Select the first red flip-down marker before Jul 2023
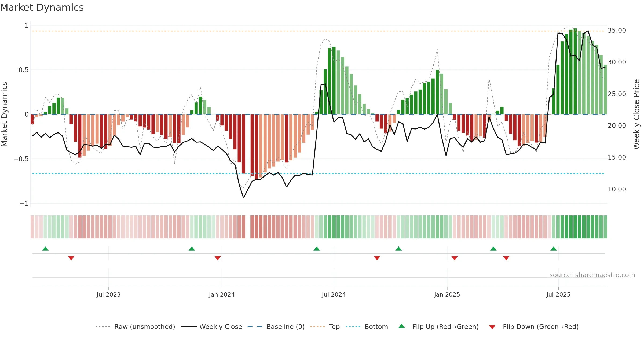Viewport: 644px width, 362px height. 71,258
